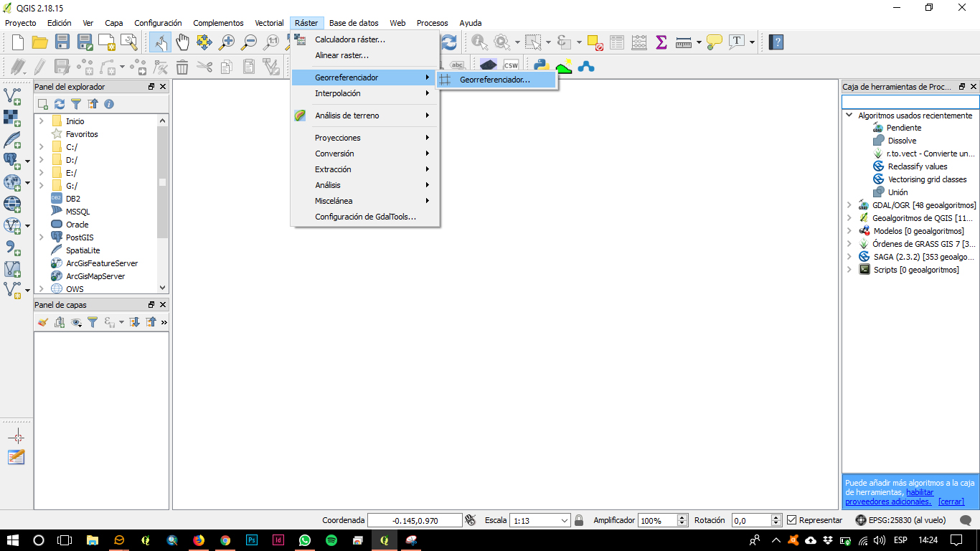Viewport: 980px width, 551px height.
Task: Add a raster layer from side toolbar
Action: [x=13, y=117]
